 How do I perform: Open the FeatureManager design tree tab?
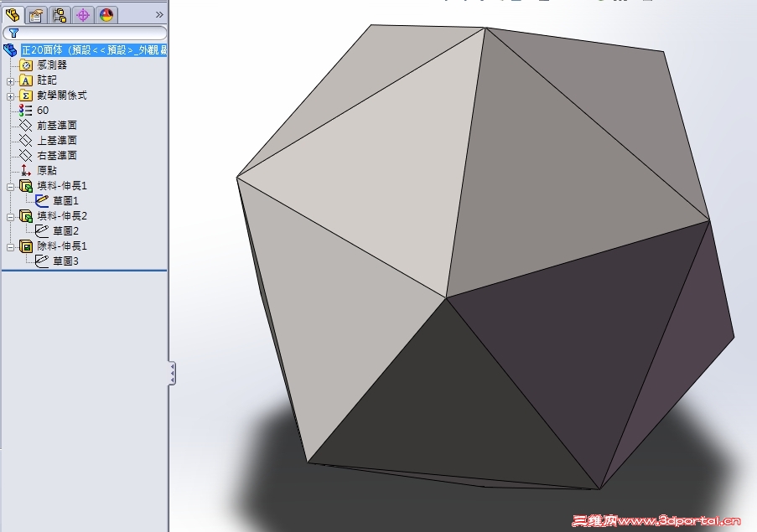13,15
